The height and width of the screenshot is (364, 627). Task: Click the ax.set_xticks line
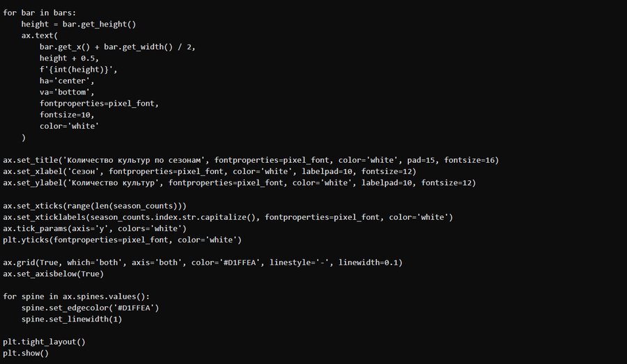pyautogui.click(x=104, y=205)
